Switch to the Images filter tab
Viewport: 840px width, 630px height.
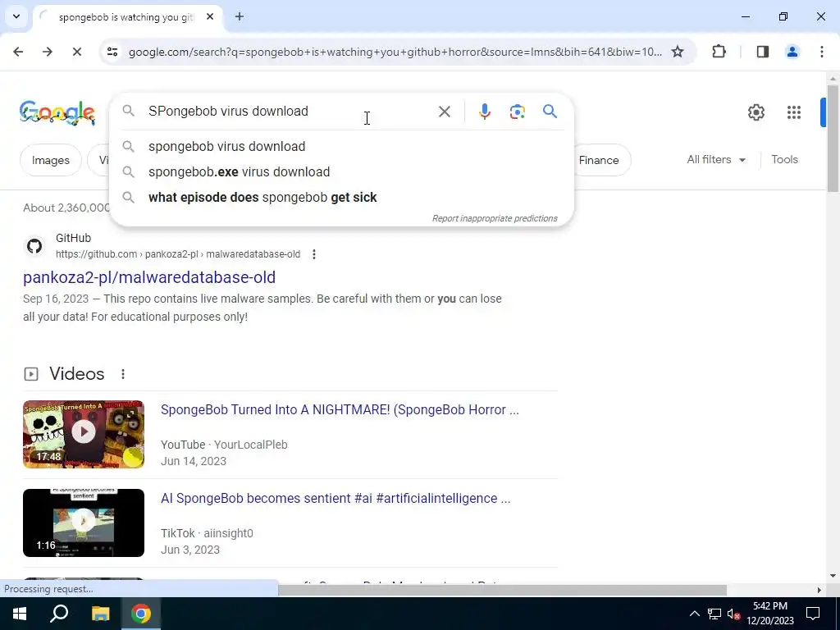50,160
